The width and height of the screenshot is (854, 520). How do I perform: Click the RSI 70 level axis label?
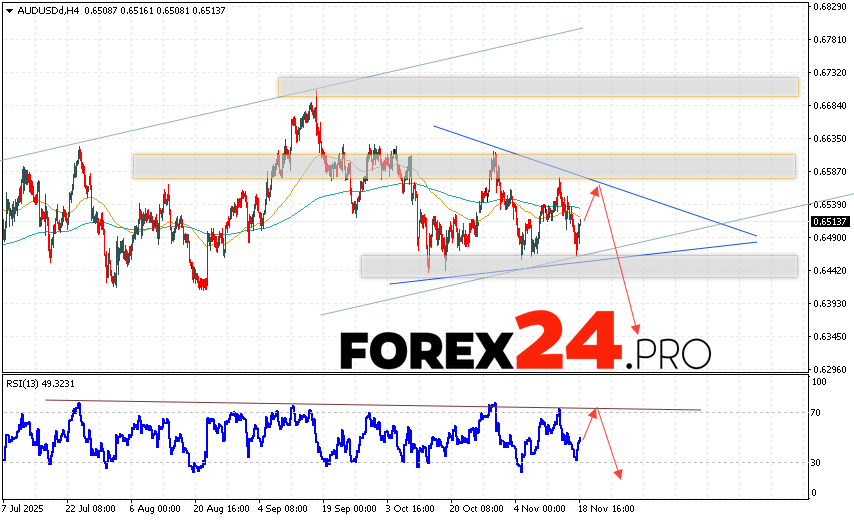[x=818, y=412]
